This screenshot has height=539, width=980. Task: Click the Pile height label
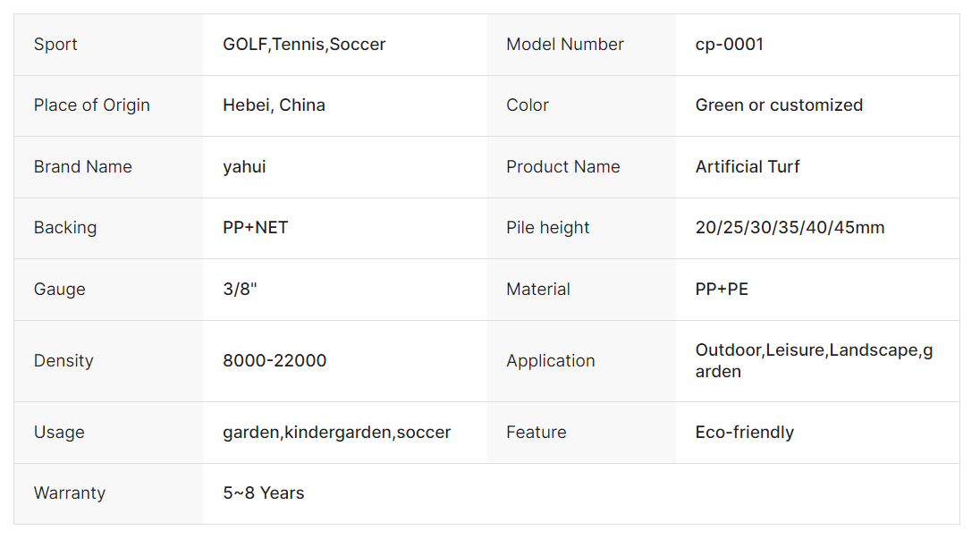[547, 227]
